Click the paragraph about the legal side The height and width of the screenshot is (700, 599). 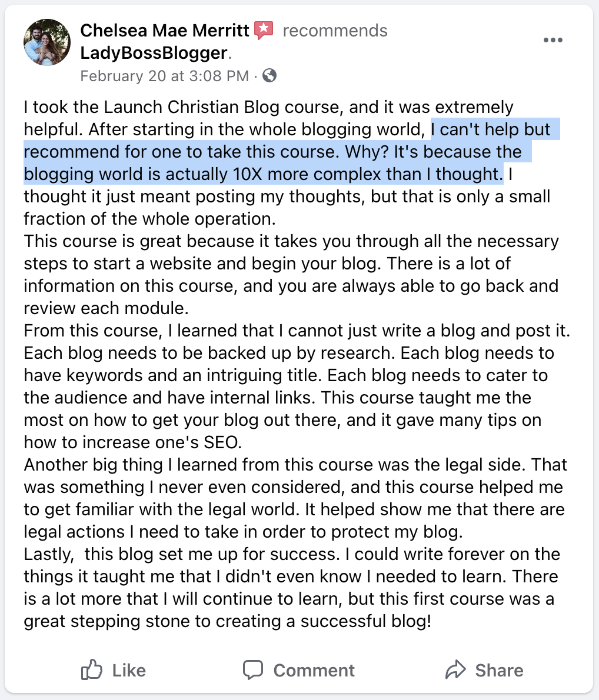(295, 498)
